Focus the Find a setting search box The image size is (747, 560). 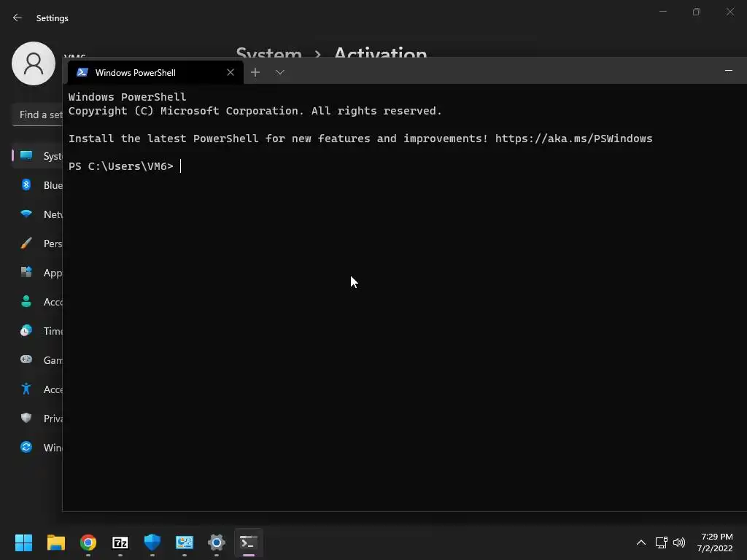[38, 114]
